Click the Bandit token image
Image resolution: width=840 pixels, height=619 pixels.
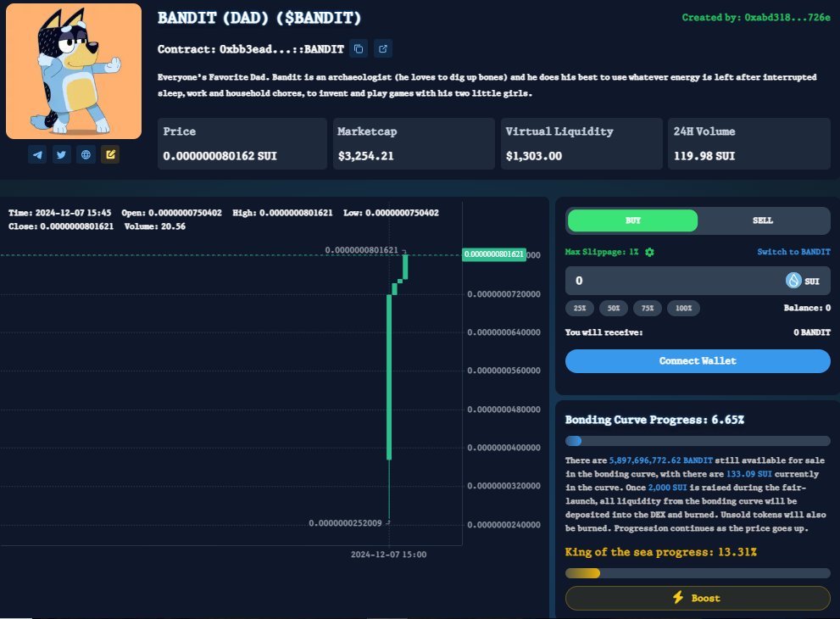(x=74, y=71)
